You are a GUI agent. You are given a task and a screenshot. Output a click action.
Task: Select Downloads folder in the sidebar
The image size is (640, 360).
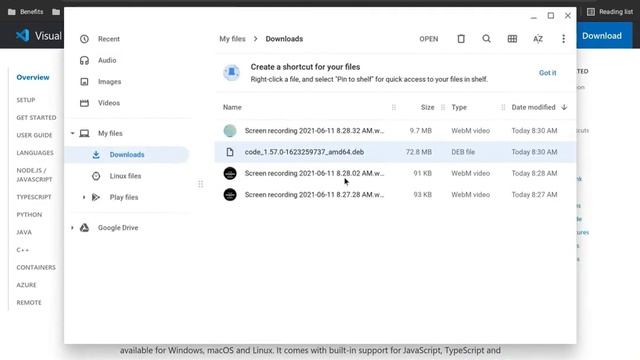[x=127, y=155]
